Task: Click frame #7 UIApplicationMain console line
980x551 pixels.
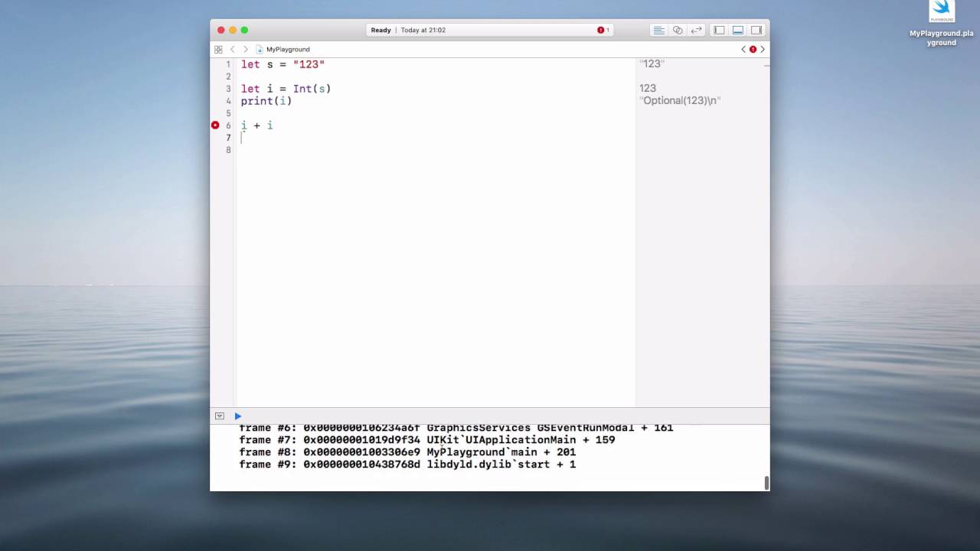Action: click(x=427, y=440)
